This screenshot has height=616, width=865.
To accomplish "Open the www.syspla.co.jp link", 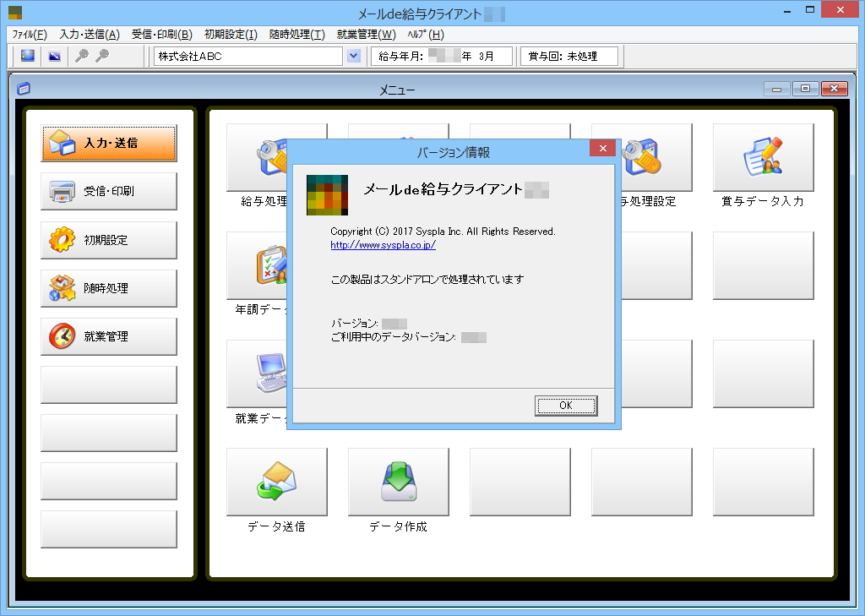I will [x=383, y=245].
